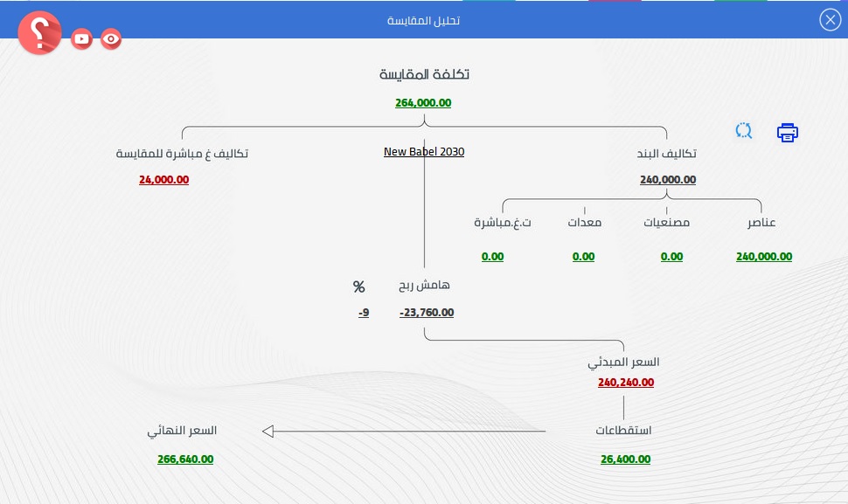The width and height of the screenshot is (848, 504).
Task: Select the profit percentage value -9
Action: point(363,313)
